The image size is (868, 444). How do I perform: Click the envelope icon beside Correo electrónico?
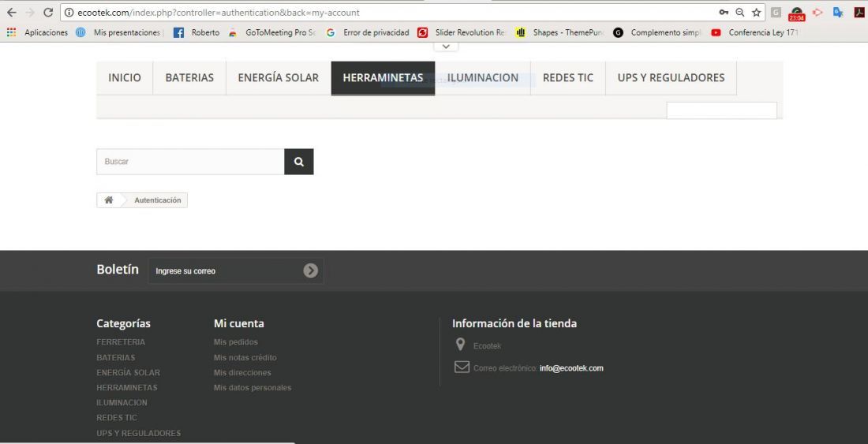[x=462, y=368]
